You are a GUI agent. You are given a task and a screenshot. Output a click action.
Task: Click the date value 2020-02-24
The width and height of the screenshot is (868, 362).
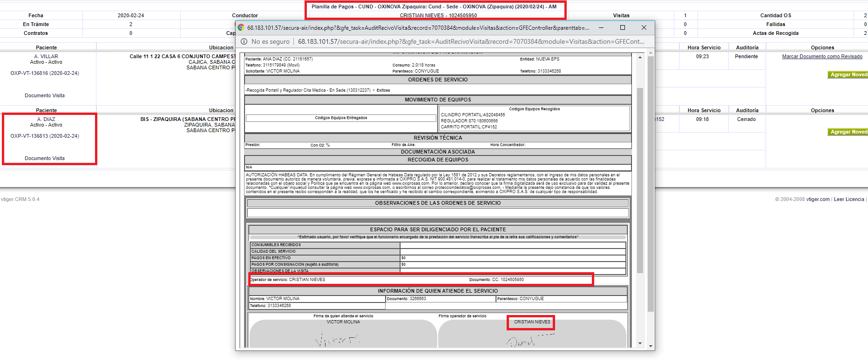(131, 15)
